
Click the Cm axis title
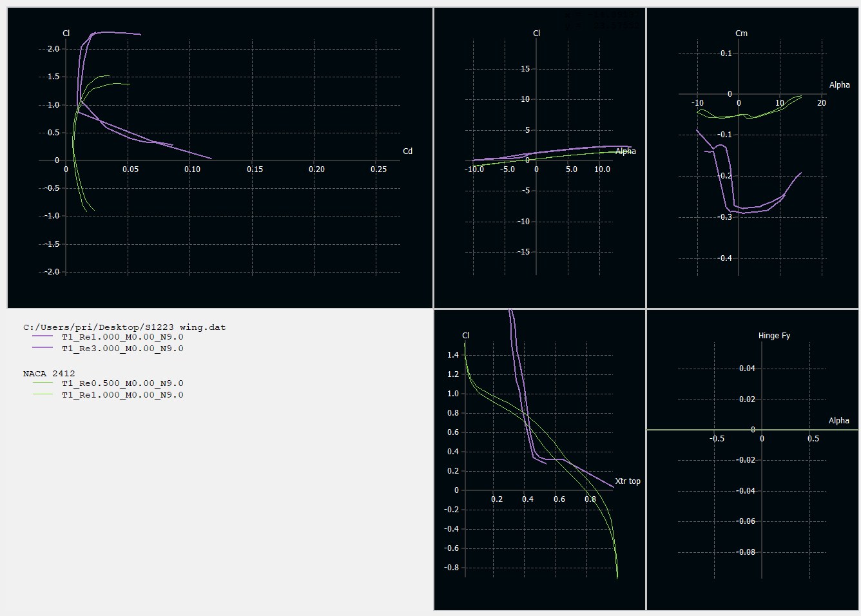coord(742,34)
